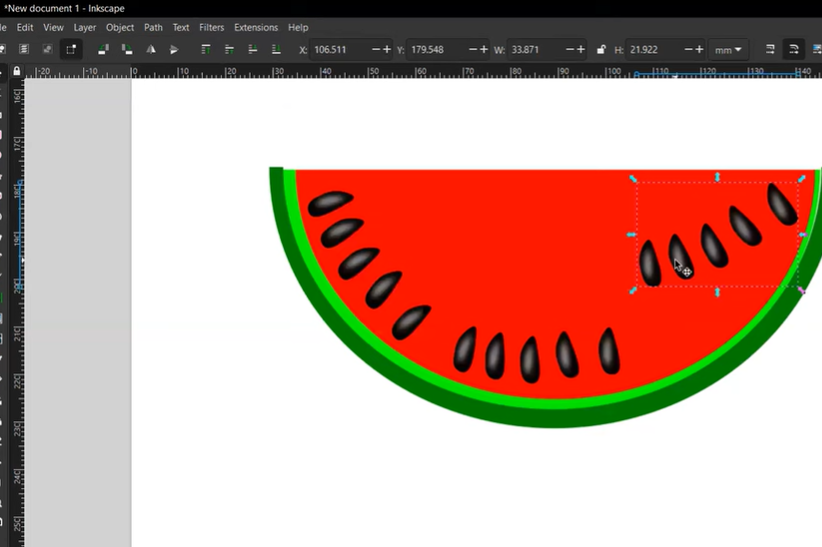Click the H height value field

point(652,49)
